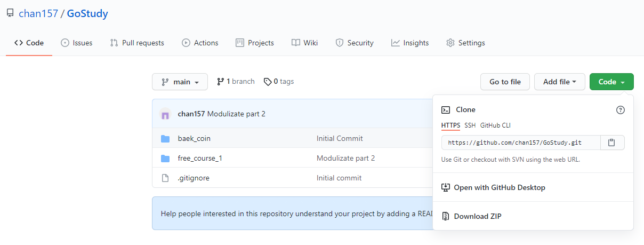Go to the Actions tab

click(x=200, y=43)
